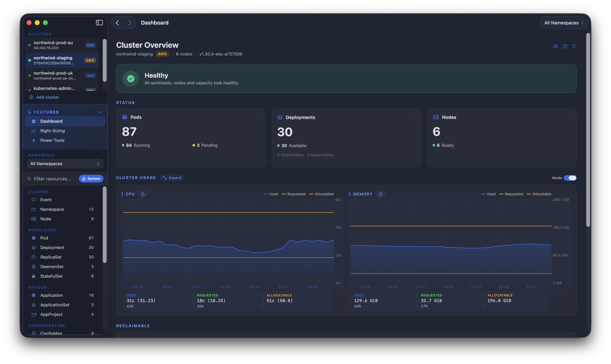This screenshot has width=611, height=364.
Task: Open Pods details via card chevron
Action: pos(259,117)
